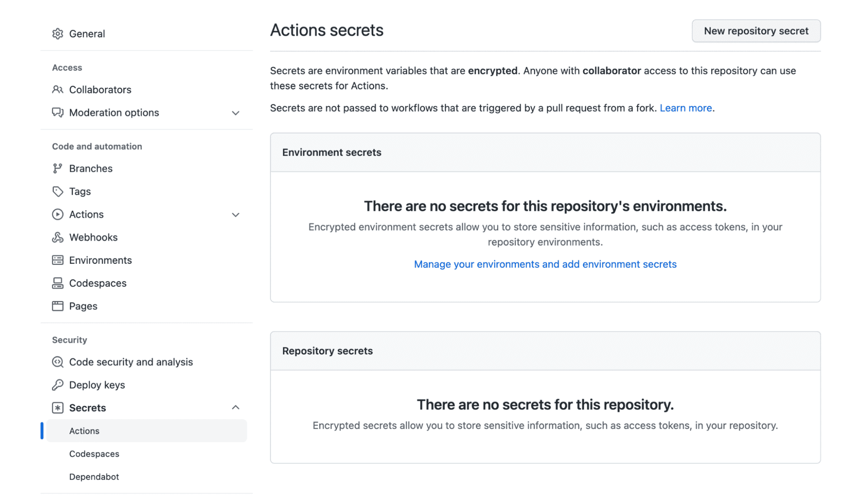Click the Code security magnifier icon
This screenshot has width=868, height=495.
[58, 362]
